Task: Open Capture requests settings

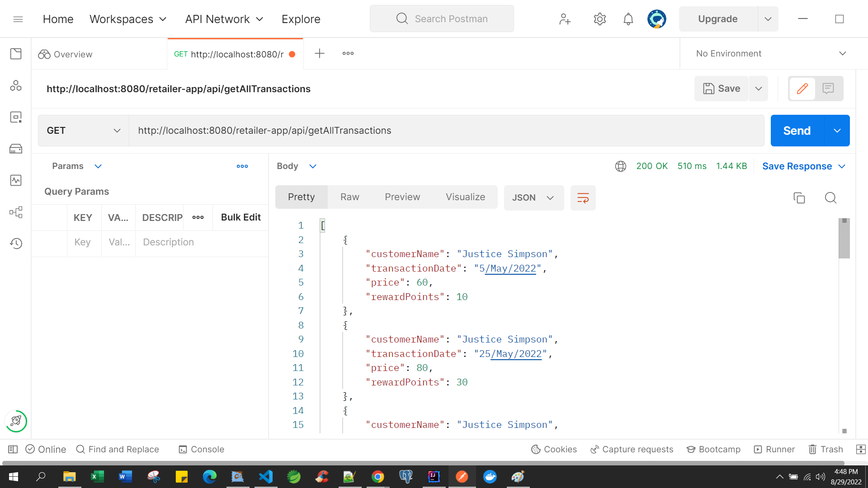Action: coord(632,449)
